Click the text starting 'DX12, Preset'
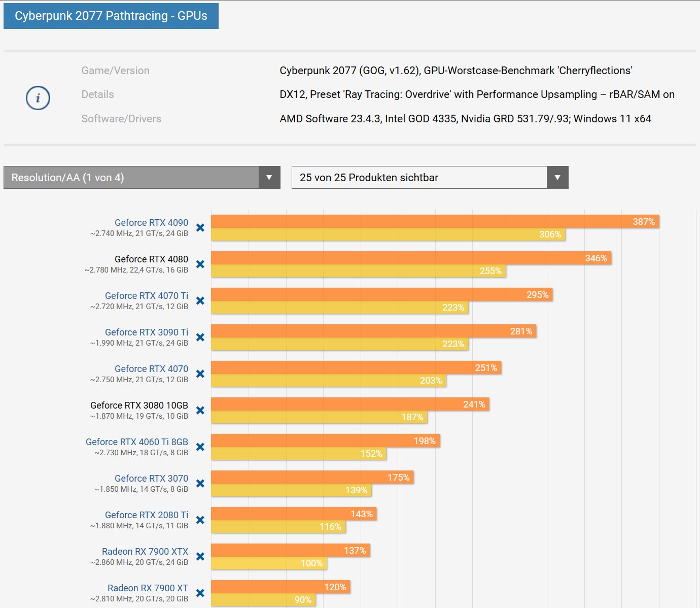Image resolution: width=700 pixels, height=608 pixels. 477,94
